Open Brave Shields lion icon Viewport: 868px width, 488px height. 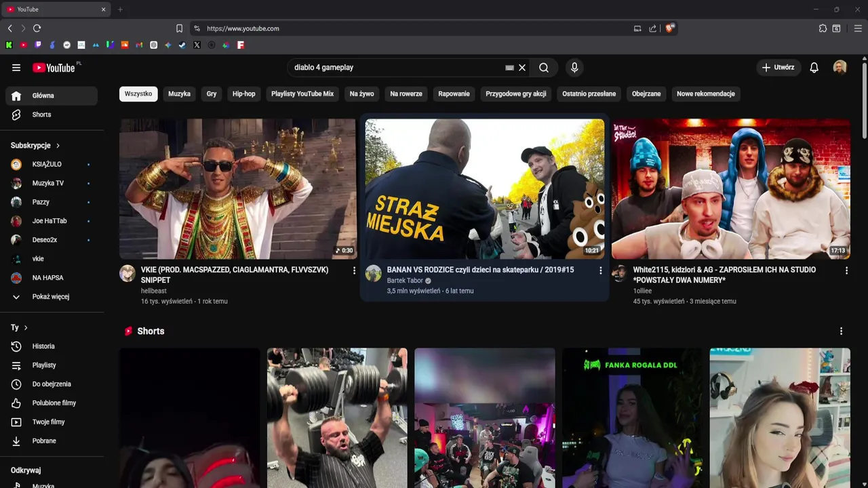pos(669,28)
